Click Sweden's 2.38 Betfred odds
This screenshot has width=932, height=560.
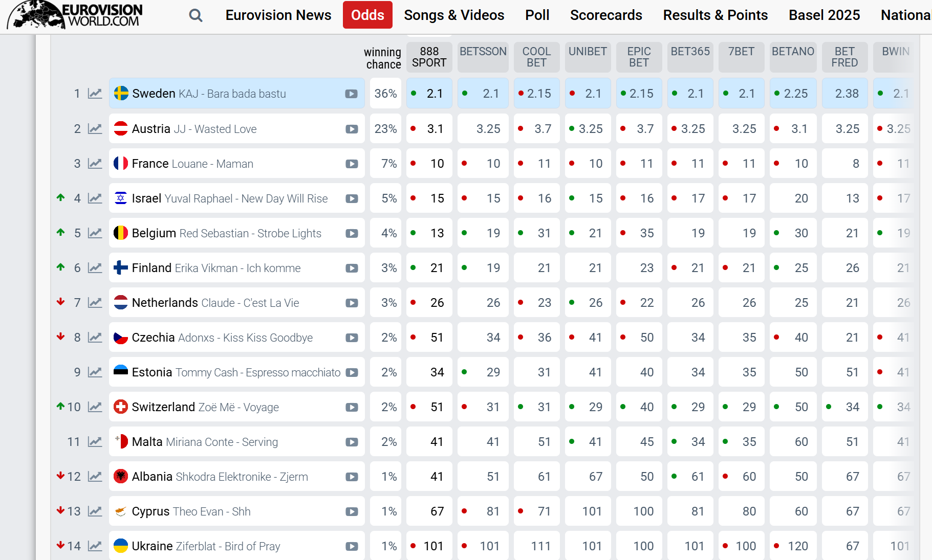847,94
